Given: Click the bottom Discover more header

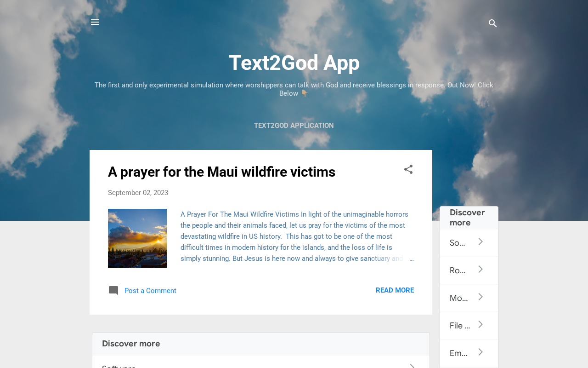Looking at the screenshot, I should (261, 344).
